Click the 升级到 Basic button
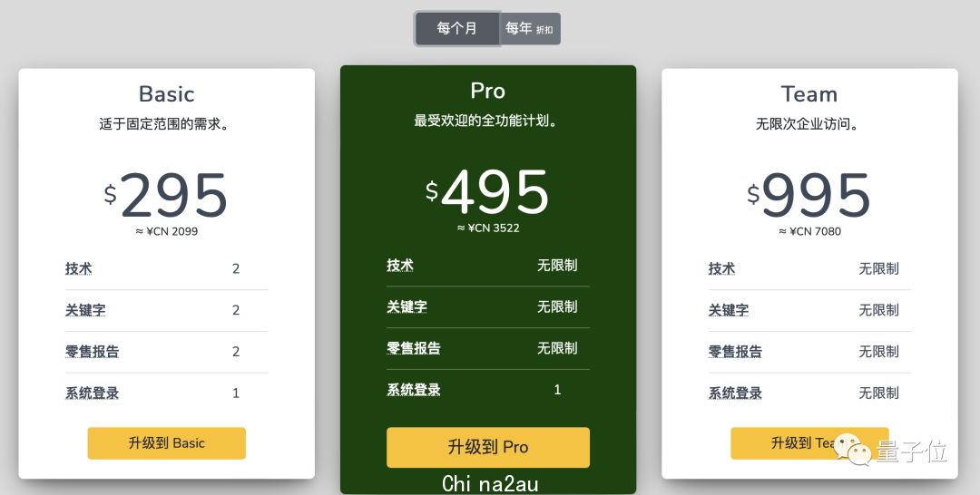This screenshot has width=980, height=495. pyautogui.click(x=166, y=443)
